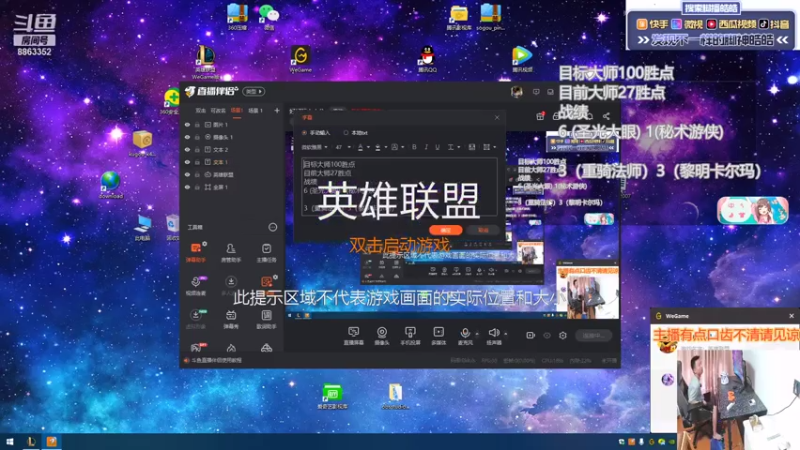Screen dimensions: 800x450
Task: Click the background fill icon
Action: click(395, 147)
